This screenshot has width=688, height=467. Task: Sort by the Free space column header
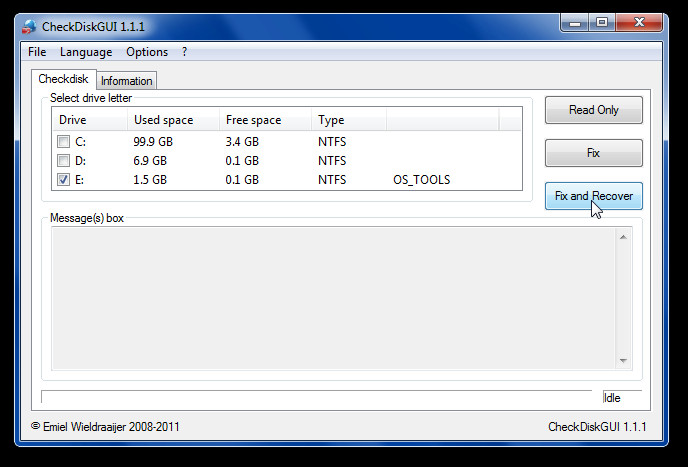coord(265,120)
